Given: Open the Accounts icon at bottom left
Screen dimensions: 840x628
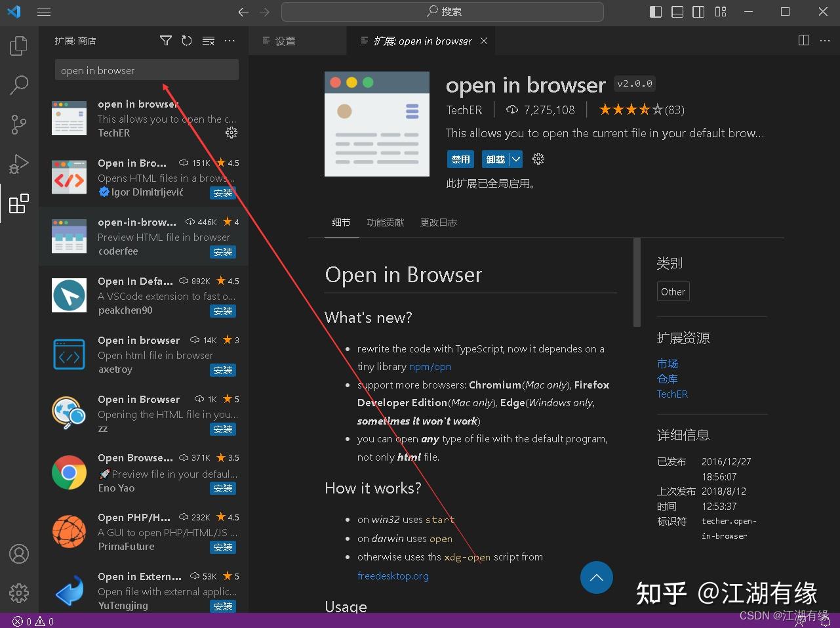Looking at the screenshot, I should coord(18,554).
